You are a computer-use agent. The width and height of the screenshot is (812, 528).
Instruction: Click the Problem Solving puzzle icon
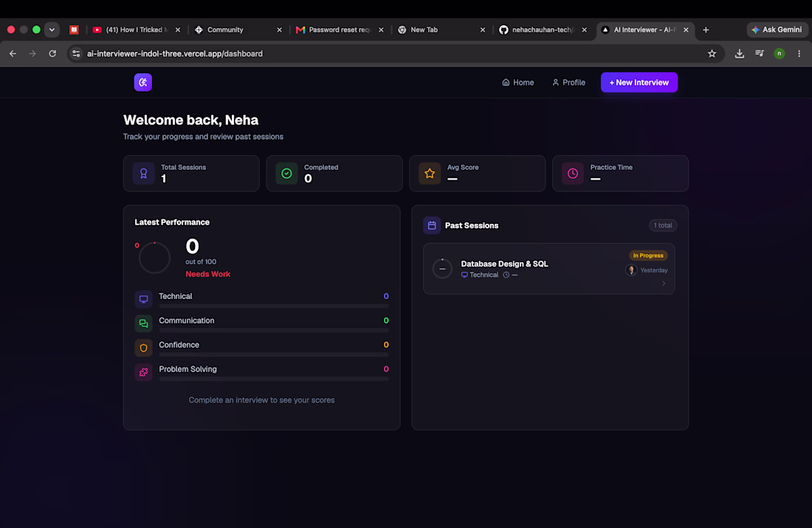[x=143, y=372]
